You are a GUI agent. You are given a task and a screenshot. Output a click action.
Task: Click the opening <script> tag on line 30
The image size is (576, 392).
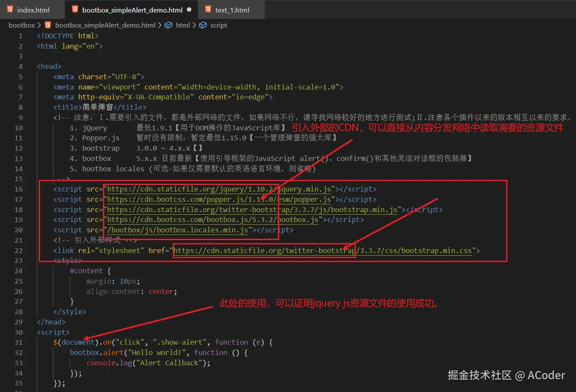[x=53, y=332]
